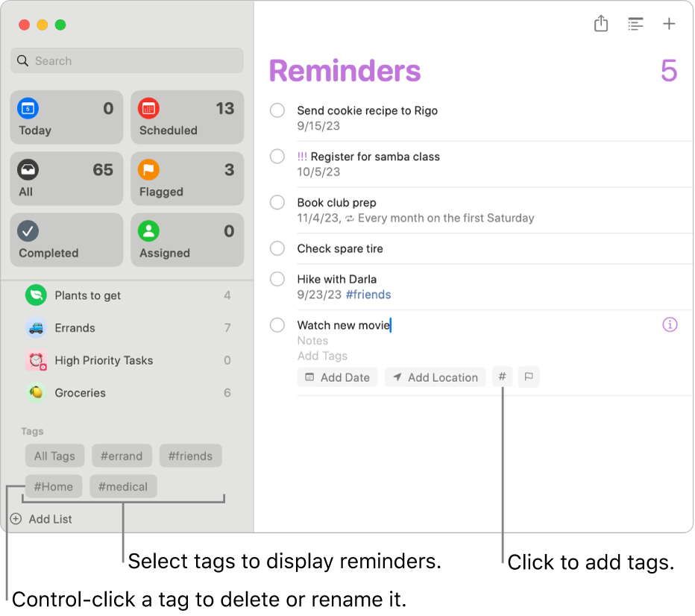This screenshot has width=695, height=616.
Task: Click the Add Location button
Action: pos(435,377)
